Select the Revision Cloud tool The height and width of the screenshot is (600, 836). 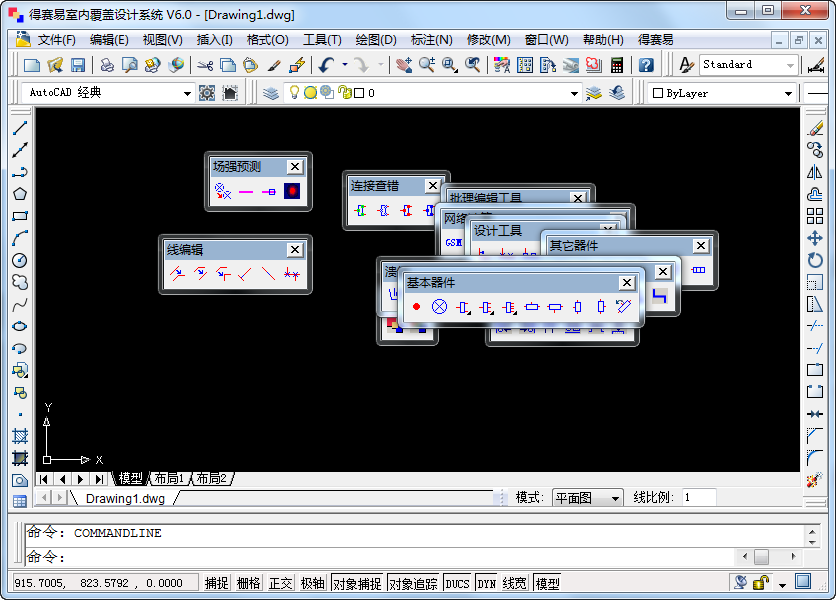point(20,282)
